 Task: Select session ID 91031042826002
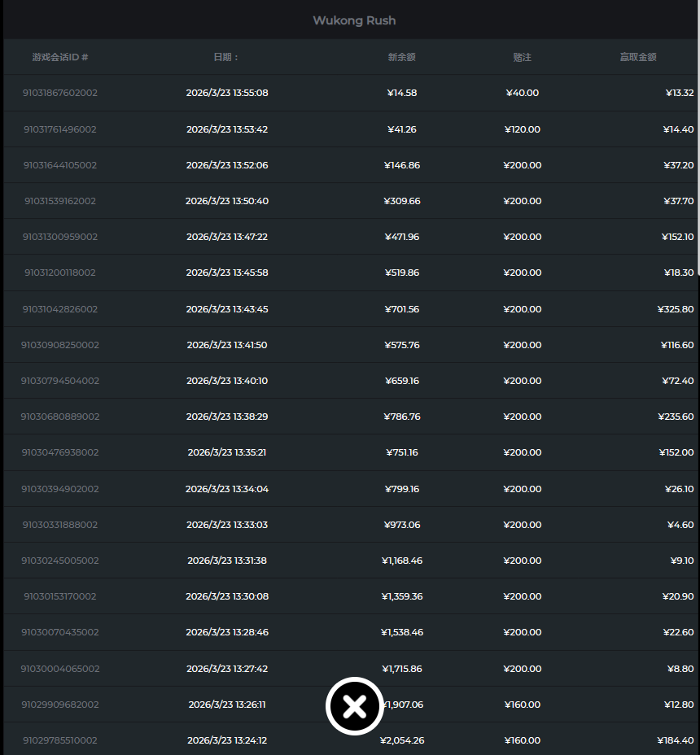pyautogui.click(x=60, y=309)
